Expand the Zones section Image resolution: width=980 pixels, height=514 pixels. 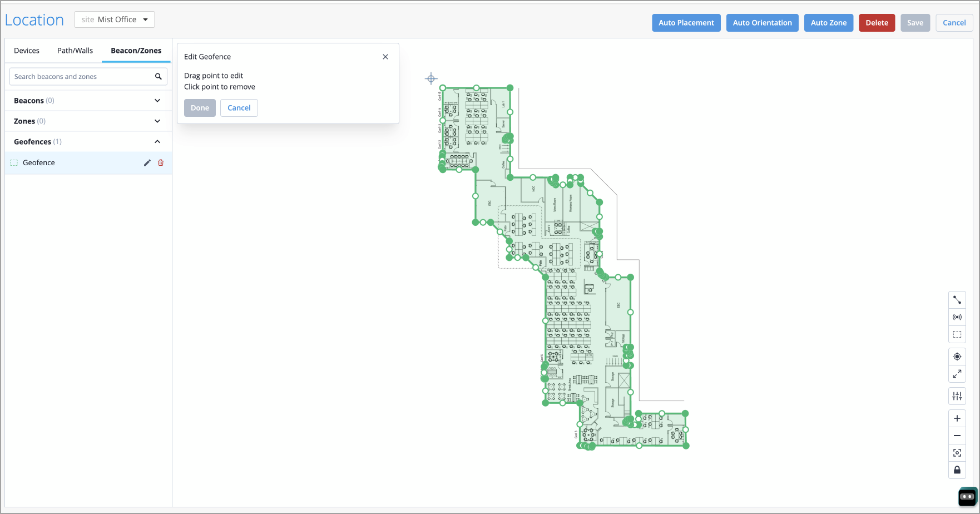[x=88, y=121]
